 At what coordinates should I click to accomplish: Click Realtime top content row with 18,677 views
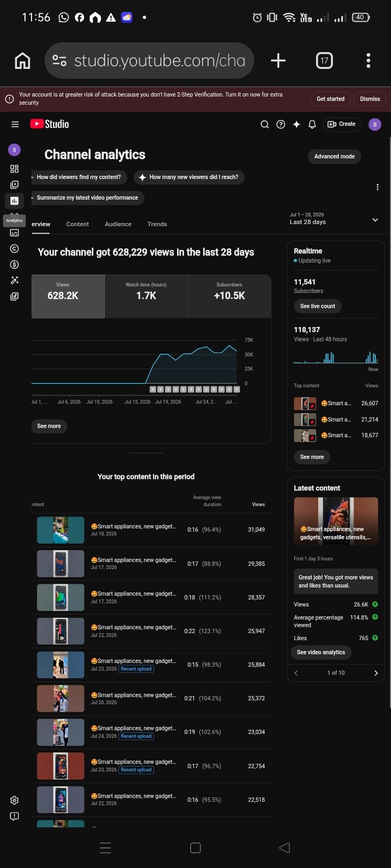pos(336,435)
